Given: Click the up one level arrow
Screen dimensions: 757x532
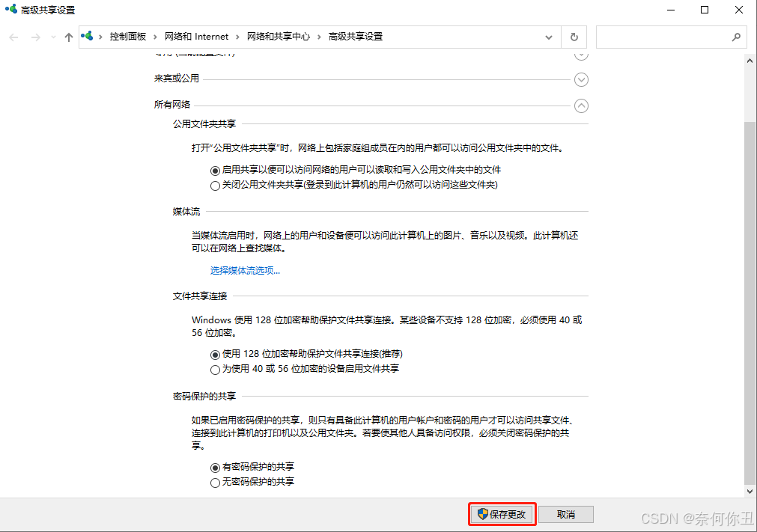Looking at the screenshot, I should (69, 37).
